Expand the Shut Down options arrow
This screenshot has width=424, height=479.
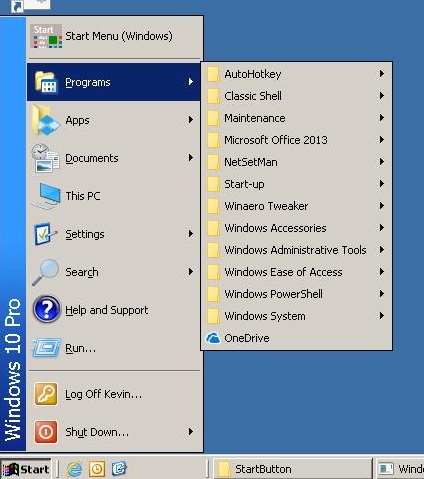pyautogui.click(x=190, y=432)
